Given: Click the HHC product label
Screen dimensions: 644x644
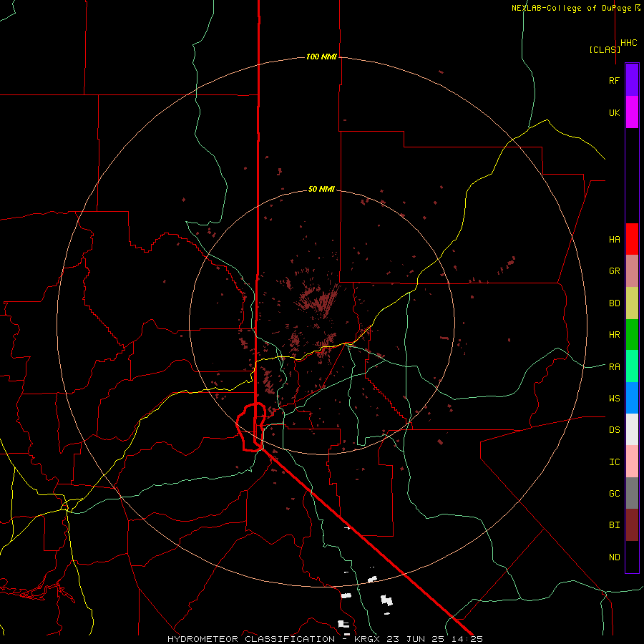Looking at the screenshot, I should [629, 43].
